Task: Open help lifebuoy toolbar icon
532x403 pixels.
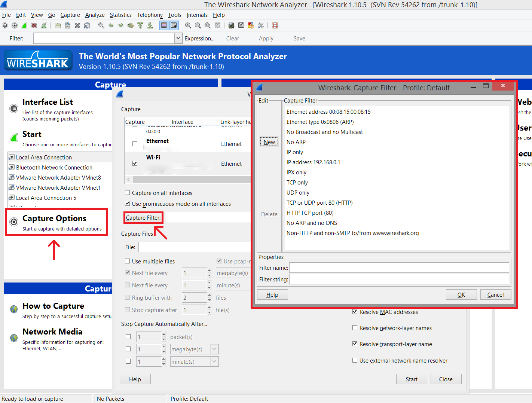Action: pyautogui.click(x=275, y=25)
